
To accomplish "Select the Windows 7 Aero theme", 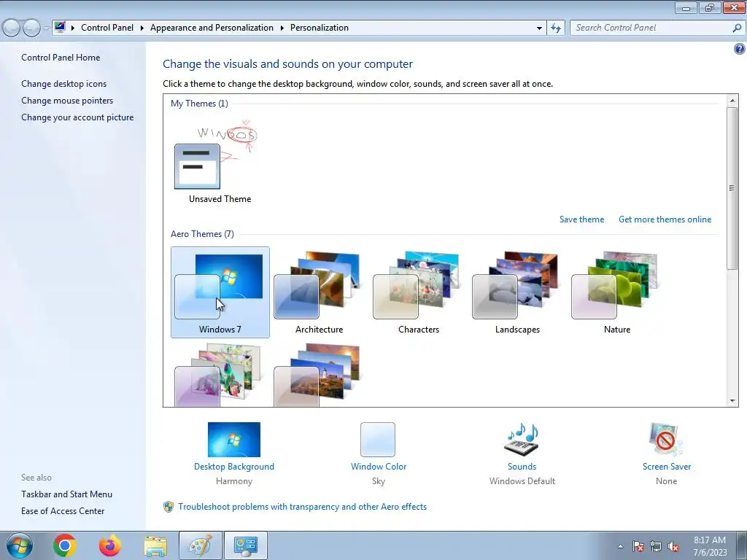I will [x=220, y=292].
